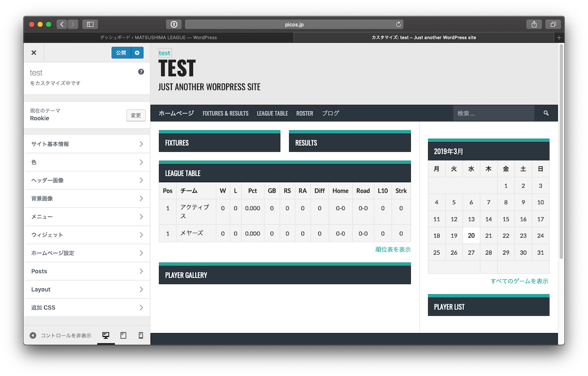Expand ウィジェット section
Viewport: 588px width, 376px height.
87,235
